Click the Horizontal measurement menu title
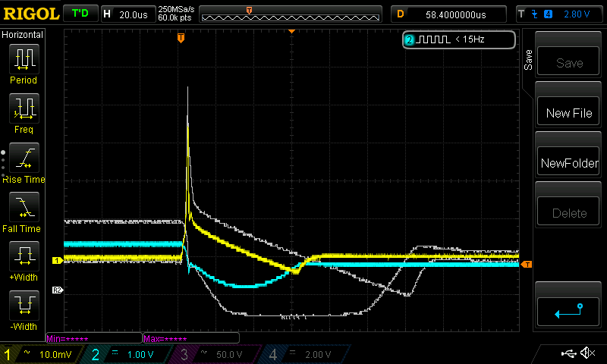The height and width of the screenshot is (364, 607). pos(22,35)
